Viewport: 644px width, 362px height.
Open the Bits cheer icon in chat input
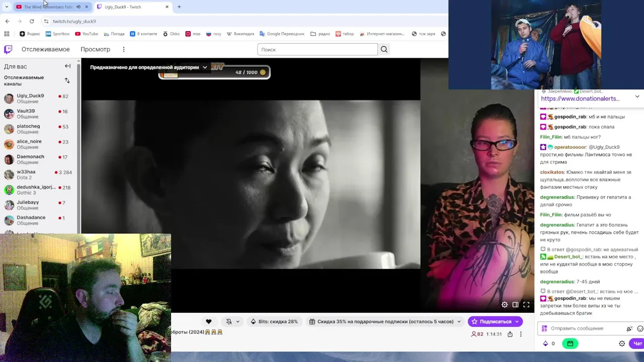tap(629, 328)
